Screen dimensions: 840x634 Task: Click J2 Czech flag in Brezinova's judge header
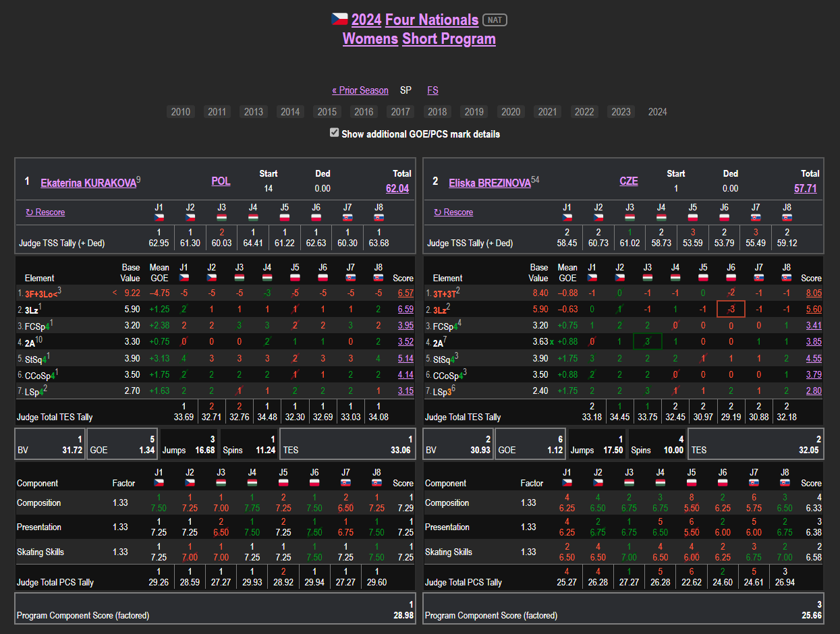(598, 217)
